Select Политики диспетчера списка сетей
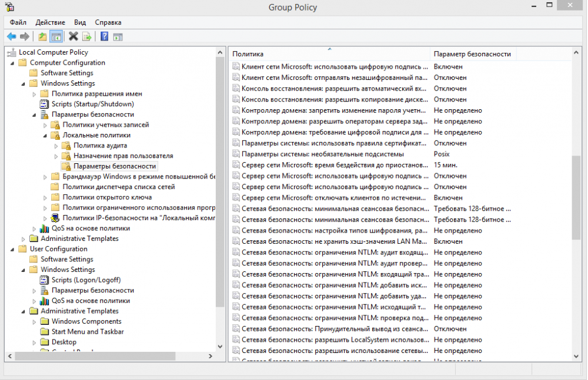Viewport: 588px width, 380px height. coord(119,187)
